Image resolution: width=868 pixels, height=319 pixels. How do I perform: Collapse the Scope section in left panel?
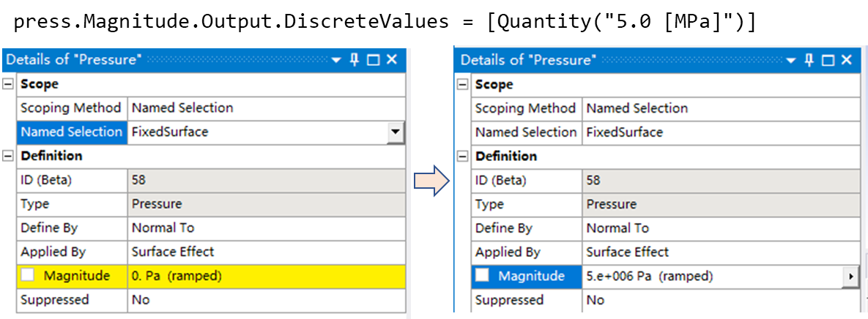[x=8, y=84]
